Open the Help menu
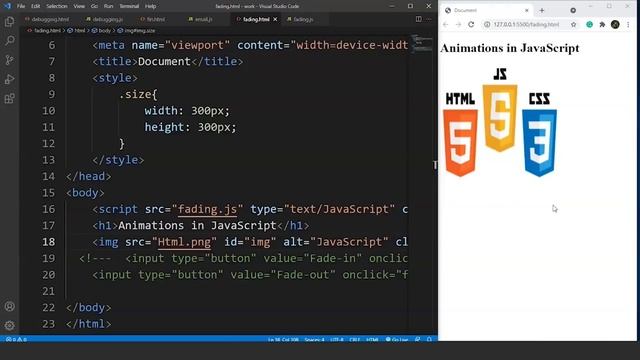 pos(151,6)
